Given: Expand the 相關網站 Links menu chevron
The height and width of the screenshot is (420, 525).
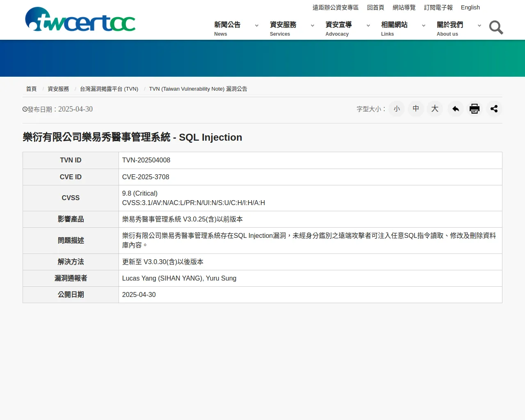Looking at the screenshot, I should pyautogui.click(x=424, y=25).
